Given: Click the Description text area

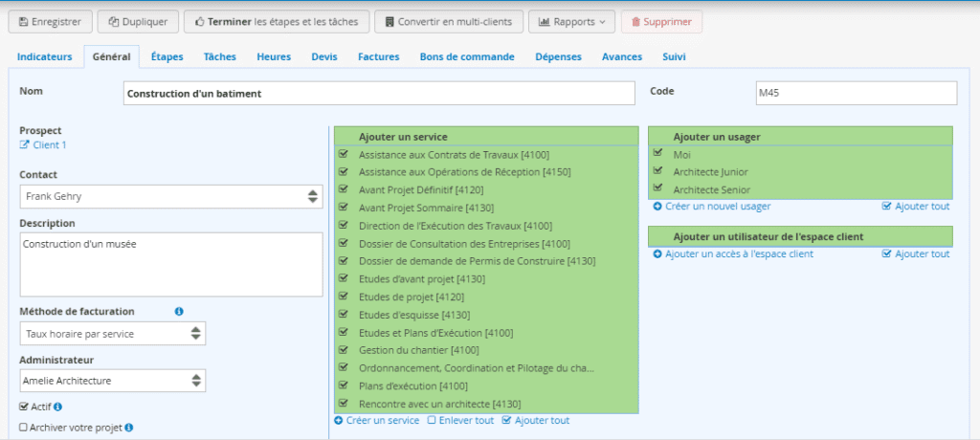Looking at the screenshot, I should click(x=171, y=264).
